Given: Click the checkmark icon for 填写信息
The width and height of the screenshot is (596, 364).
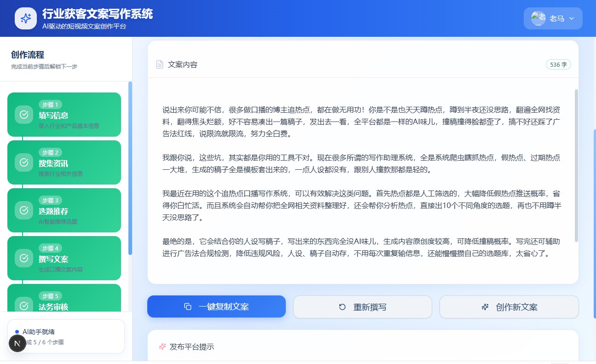Looking at the screenshot, I should coord(23,115).
